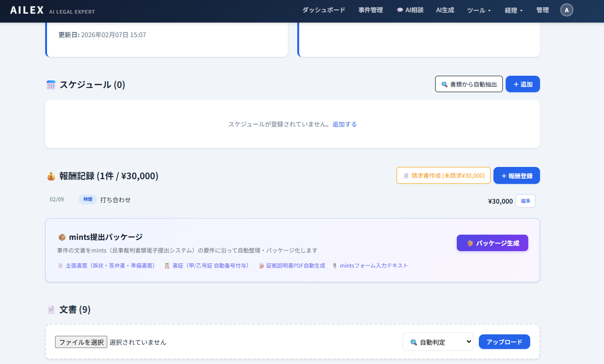
Task: Create invoice via 請求書作成 (未請求¥30,000)
Action: [x=444, y=175]
